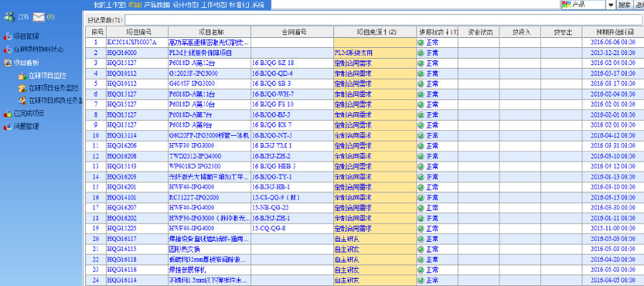Viewport: 644px width, 286px height.
Task: Click contract number 15-NB-QG-22
Action: click(x=270, y=207)
